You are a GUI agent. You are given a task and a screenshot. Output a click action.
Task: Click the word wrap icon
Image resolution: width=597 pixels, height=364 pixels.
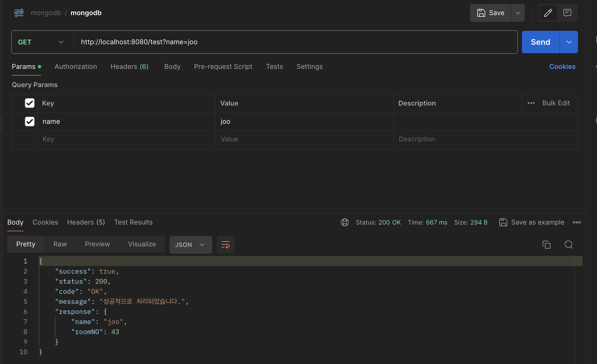click(x=226, y=245)
